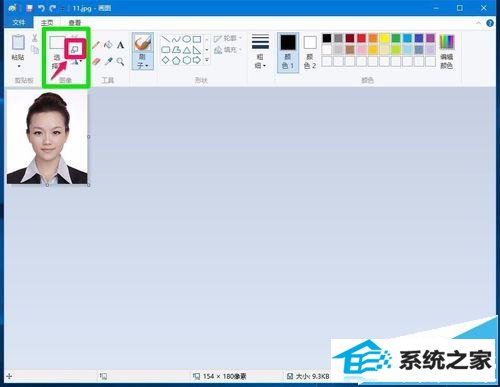This screenshot has width=500, height=387.
Task: Click the Cut scissors icon
Action: 35,38
